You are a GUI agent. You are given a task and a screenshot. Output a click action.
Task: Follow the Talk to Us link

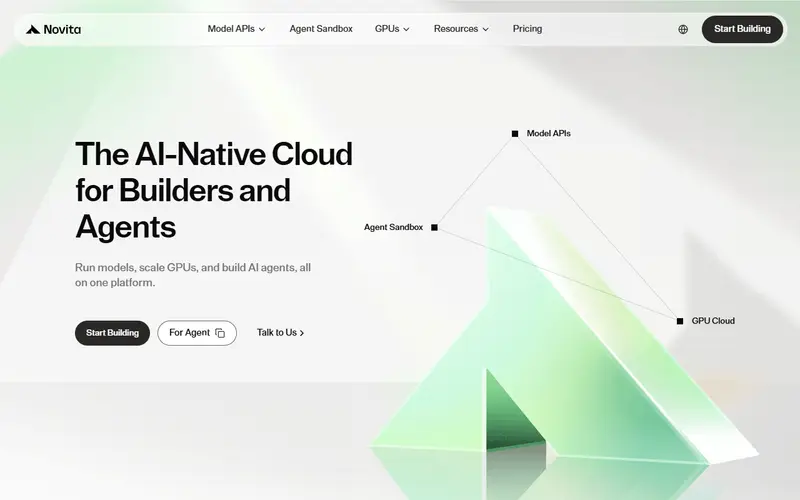(280, 333)
